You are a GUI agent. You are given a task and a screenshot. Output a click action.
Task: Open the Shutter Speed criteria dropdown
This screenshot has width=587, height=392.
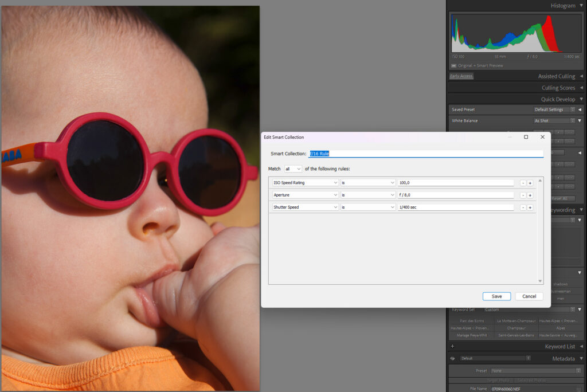(x=305, y=207)
